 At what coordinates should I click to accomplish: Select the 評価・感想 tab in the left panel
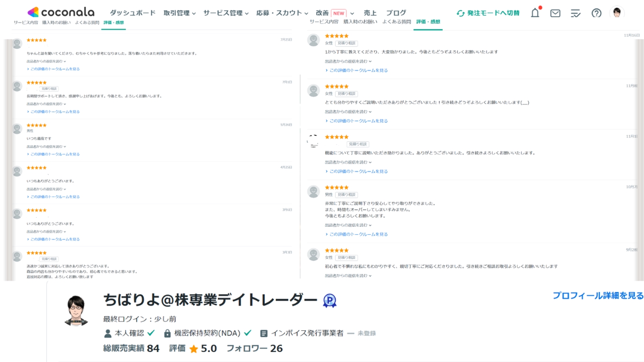click(114, 23)
